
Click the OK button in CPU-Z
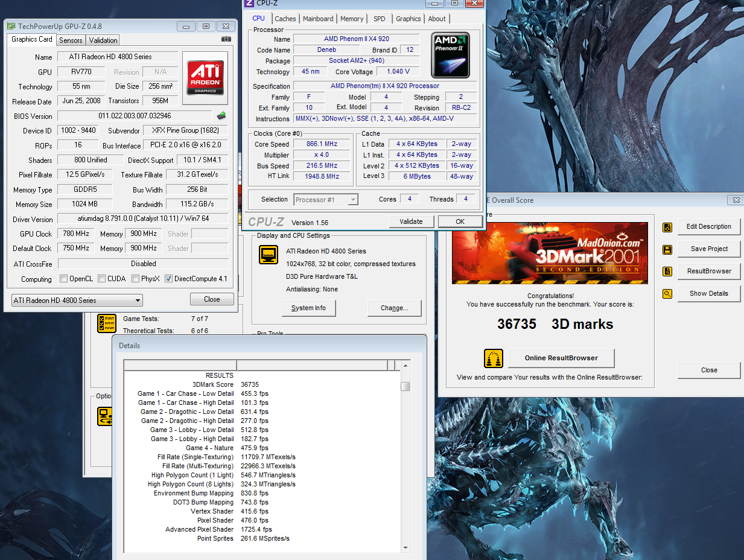click(460, 221)
